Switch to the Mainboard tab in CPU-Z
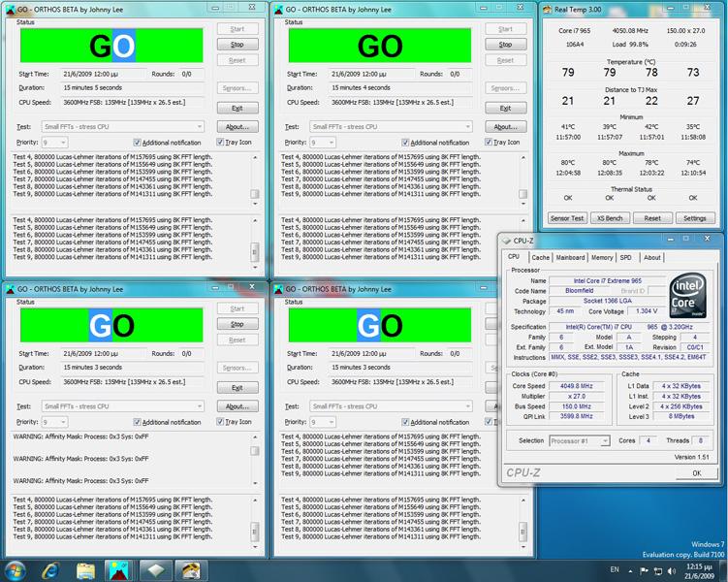This screenshot has width=728, height=582. point(570,257)
